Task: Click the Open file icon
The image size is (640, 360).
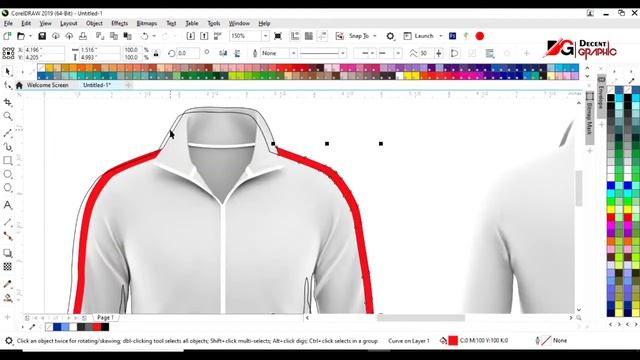Action: click(21, 36)
